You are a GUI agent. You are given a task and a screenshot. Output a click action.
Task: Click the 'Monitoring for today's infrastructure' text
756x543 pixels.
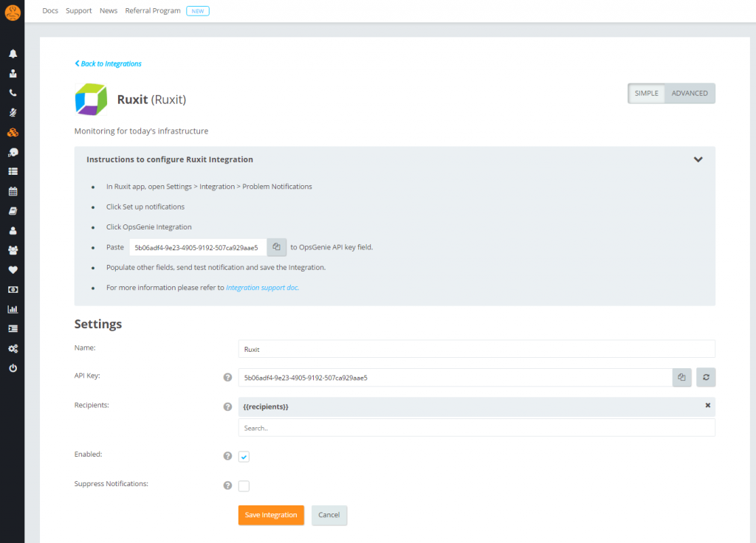click(x=141, y=131)
